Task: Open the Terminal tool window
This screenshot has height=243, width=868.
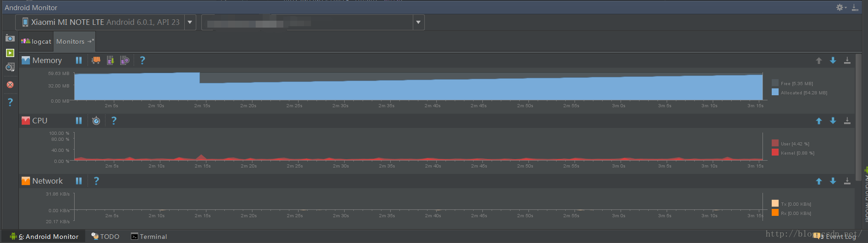Action: [149, 237]
